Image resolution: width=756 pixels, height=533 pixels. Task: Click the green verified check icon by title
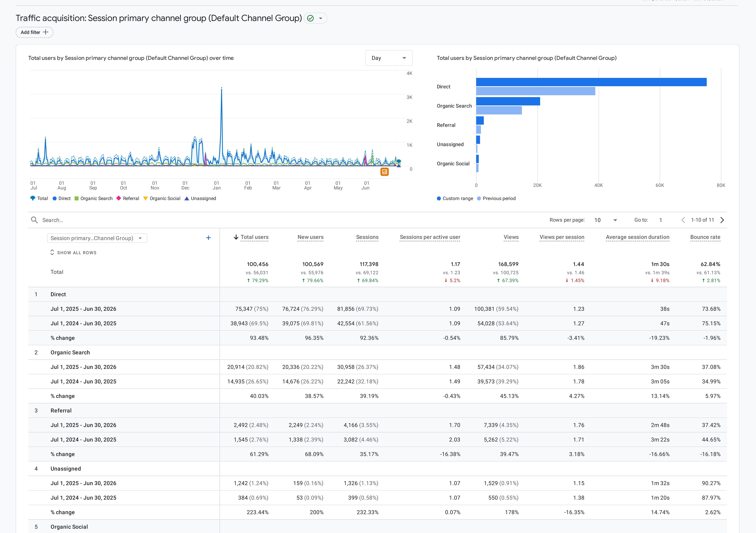[310, 18]
